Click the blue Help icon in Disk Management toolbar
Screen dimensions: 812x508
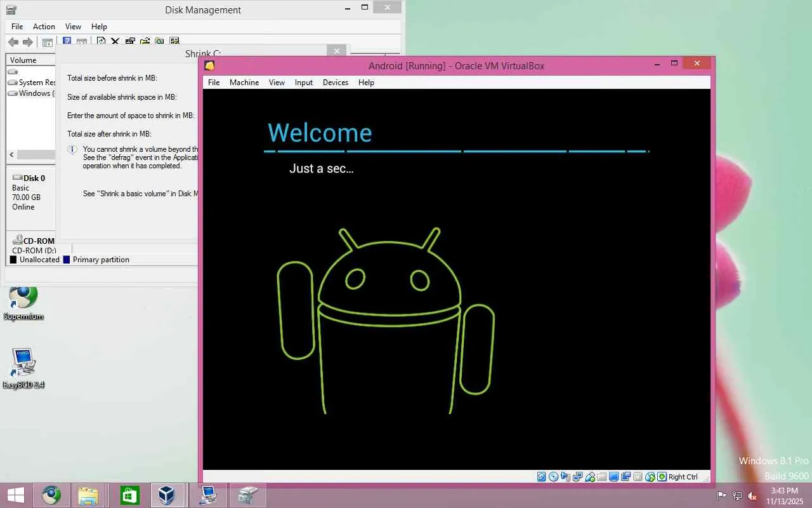(66, 41)
